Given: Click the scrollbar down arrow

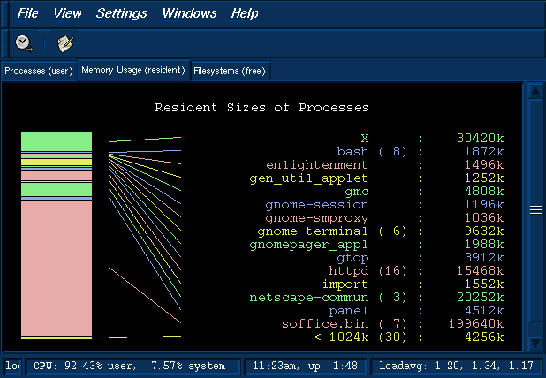Looking at the screenshot, I should pos(535,343).
